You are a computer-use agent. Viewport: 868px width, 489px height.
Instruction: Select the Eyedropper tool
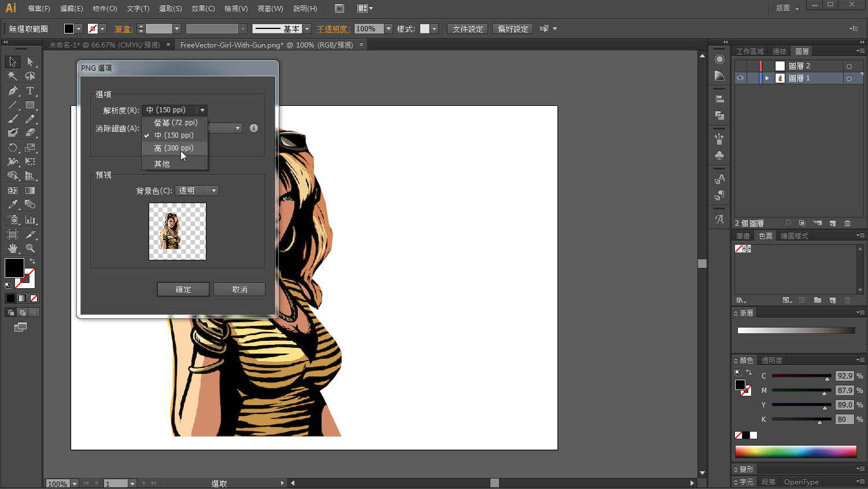tap(13, 204)
